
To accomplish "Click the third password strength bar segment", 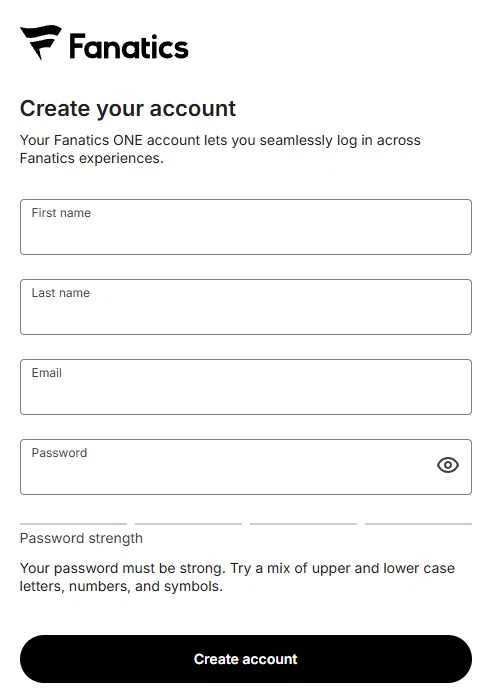I will point(303,524).
